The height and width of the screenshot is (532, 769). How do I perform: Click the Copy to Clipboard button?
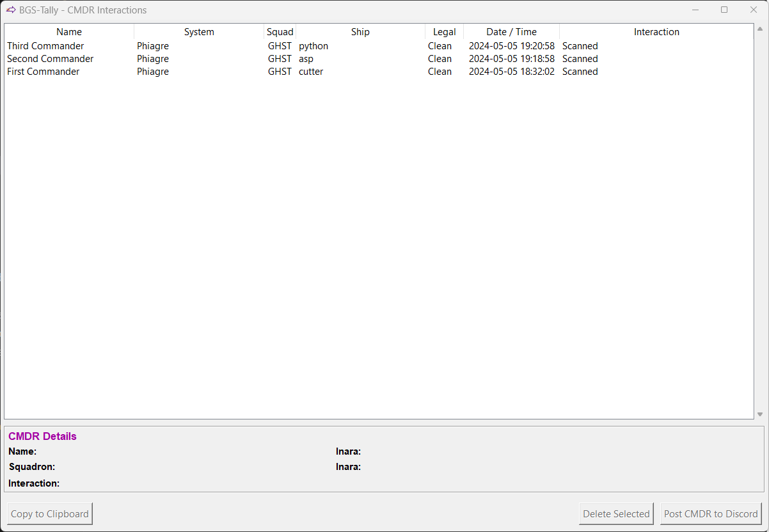click(x=50, y=513)
